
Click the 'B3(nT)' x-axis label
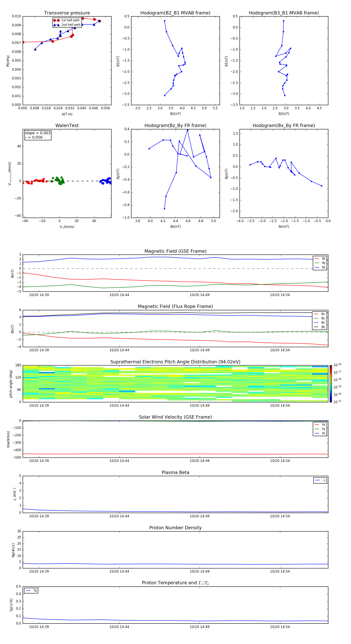pyautogui.click(x=284, y=114)
